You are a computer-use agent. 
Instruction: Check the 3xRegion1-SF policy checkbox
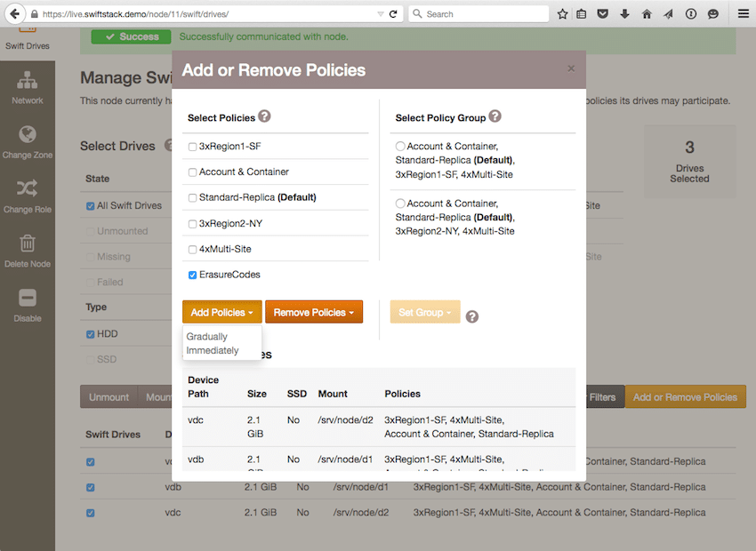192,147
